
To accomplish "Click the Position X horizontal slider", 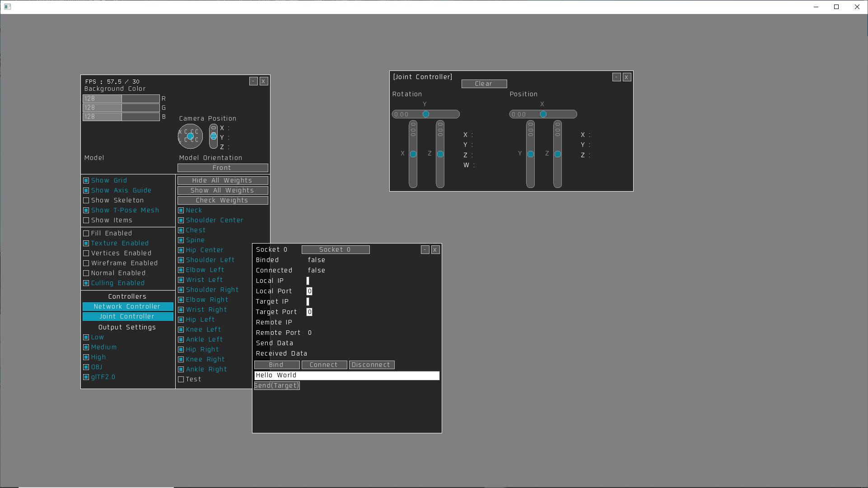I will click(543, 115).
